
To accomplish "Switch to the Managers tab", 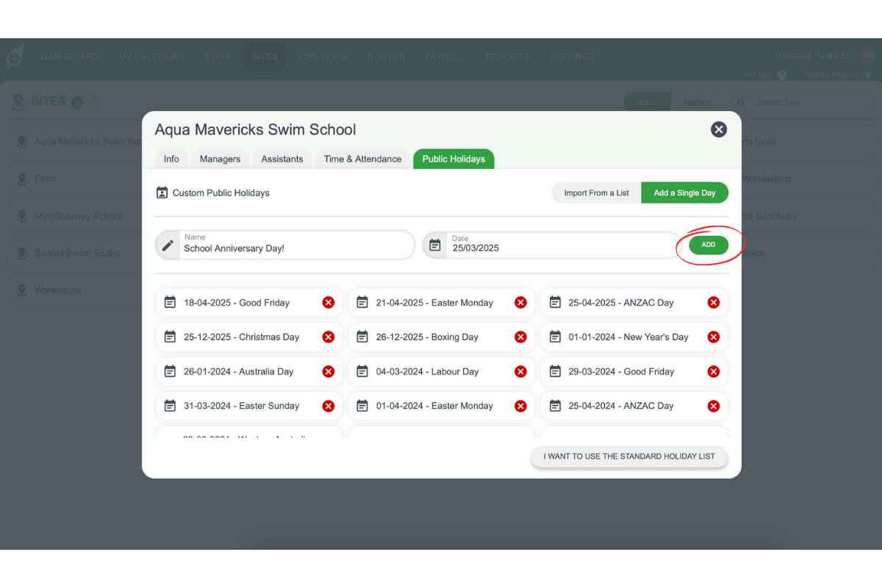I will 220,159.
